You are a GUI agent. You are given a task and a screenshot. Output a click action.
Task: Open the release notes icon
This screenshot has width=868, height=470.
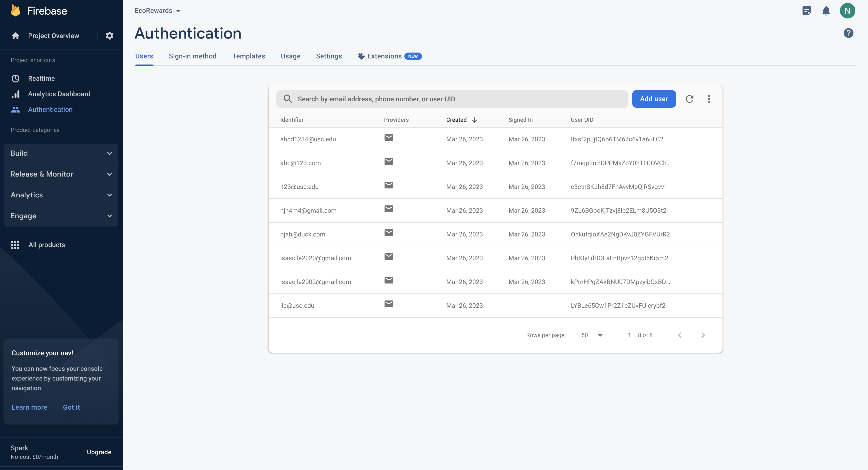tap(807, 11)
